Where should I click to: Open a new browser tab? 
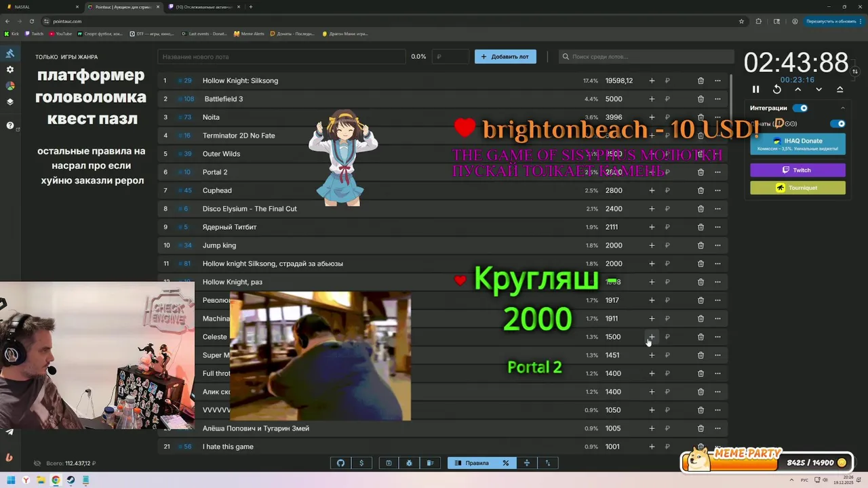251,7
